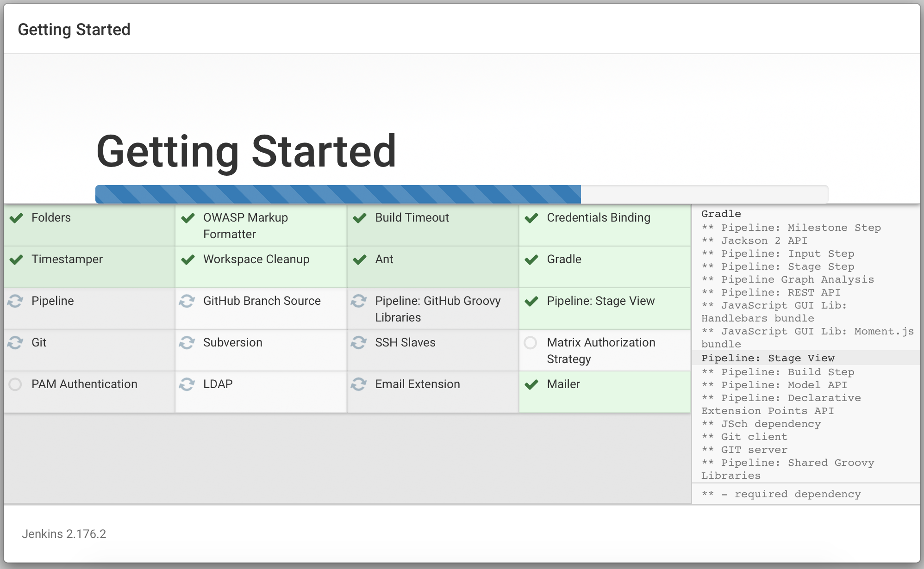Click the Gradle entry at the top of the install log

click(x=721, y=214)
